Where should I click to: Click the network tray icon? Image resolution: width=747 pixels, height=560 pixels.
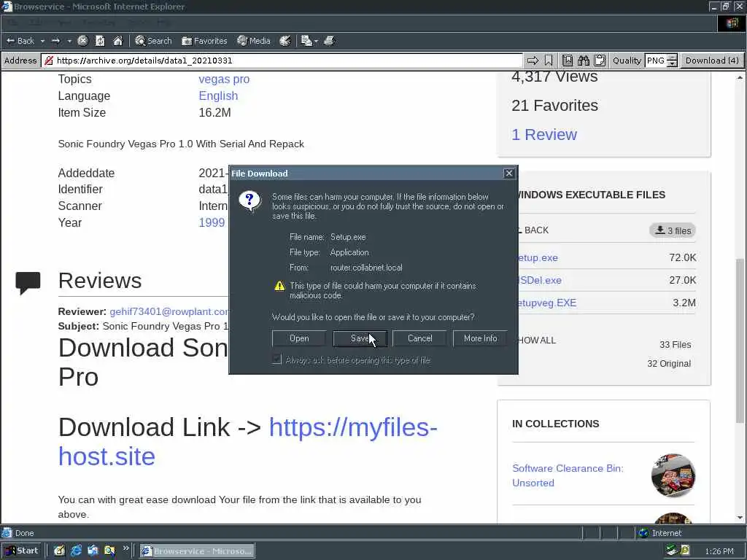[672, 551]
